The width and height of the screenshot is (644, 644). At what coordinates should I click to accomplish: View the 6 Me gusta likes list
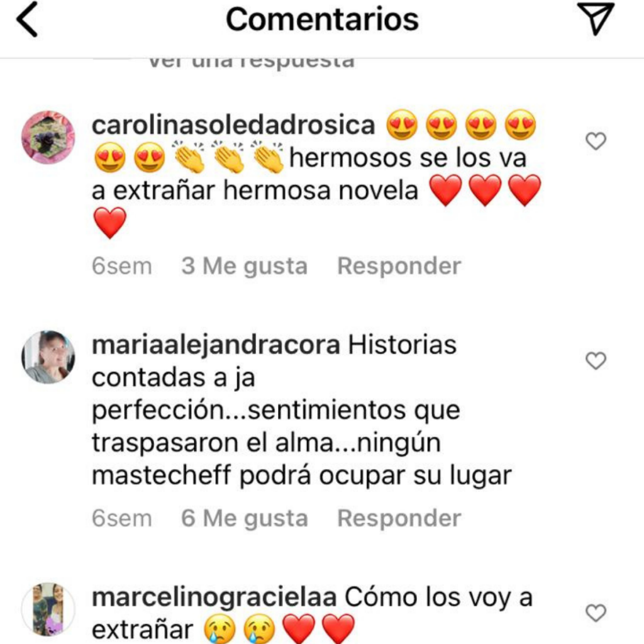[x=245, y=518]
